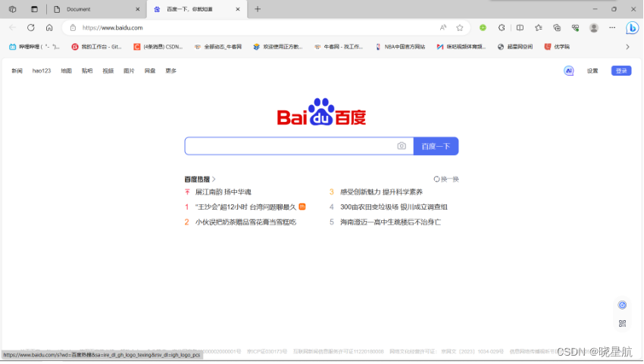Open 欢迎使用正方教务 bookmark
The width and height of the screenshot is (644, 364).
point(278,47)
